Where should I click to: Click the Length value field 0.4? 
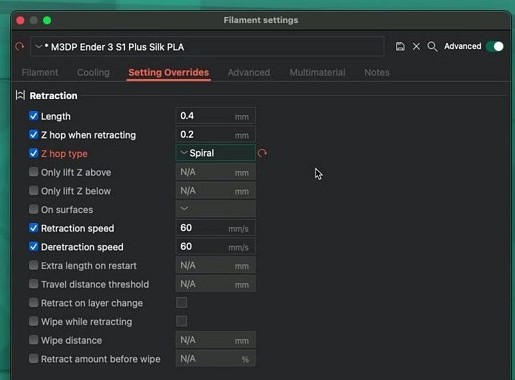click(x=216, y=116)
